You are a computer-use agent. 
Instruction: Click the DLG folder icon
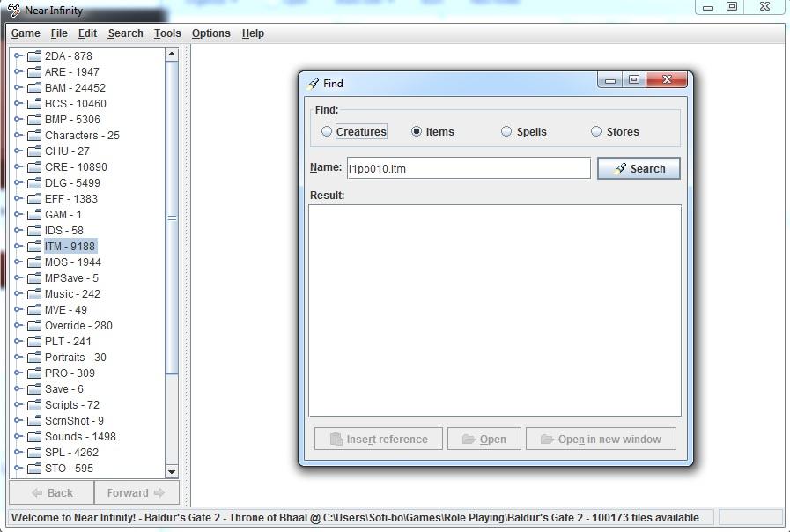34,183
